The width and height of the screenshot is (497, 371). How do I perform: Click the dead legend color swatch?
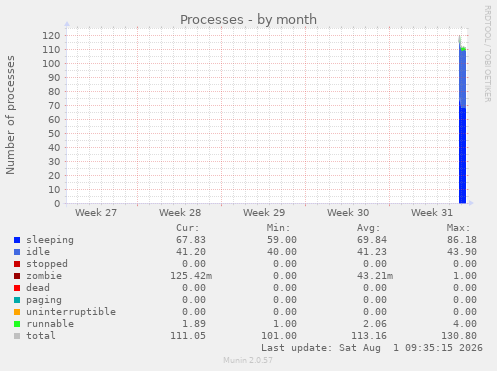coord(17,288)
